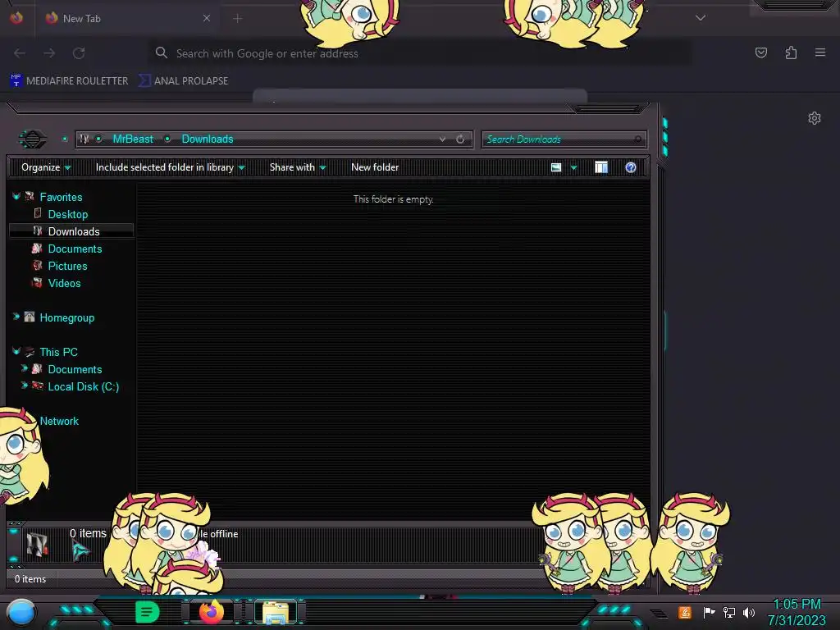
Task: Select Favorites in navigation pane
Action: pos(61,197)
